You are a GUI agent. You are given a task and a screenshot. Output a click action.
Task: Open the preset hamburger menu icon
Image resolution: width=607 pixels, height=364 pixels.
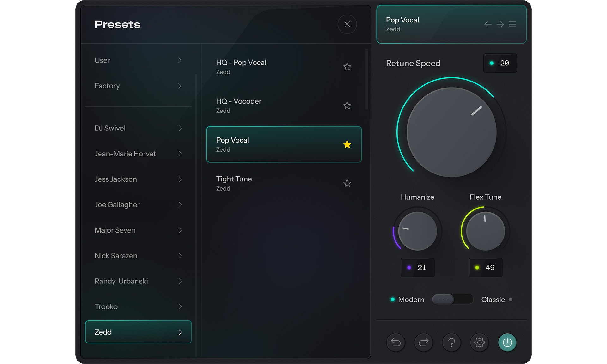tap(512, 24)
